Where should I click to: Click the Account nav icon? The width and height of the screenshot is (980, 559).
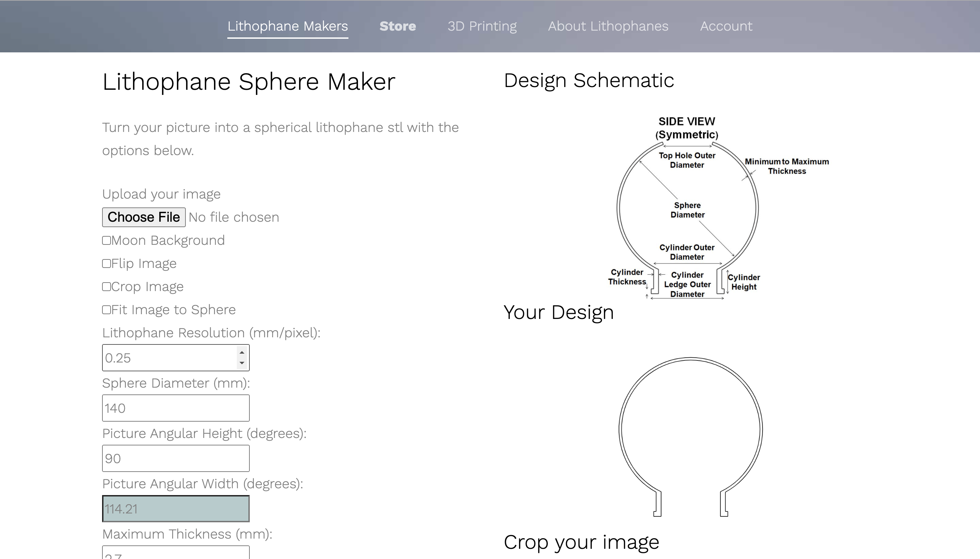coord(726,26)
